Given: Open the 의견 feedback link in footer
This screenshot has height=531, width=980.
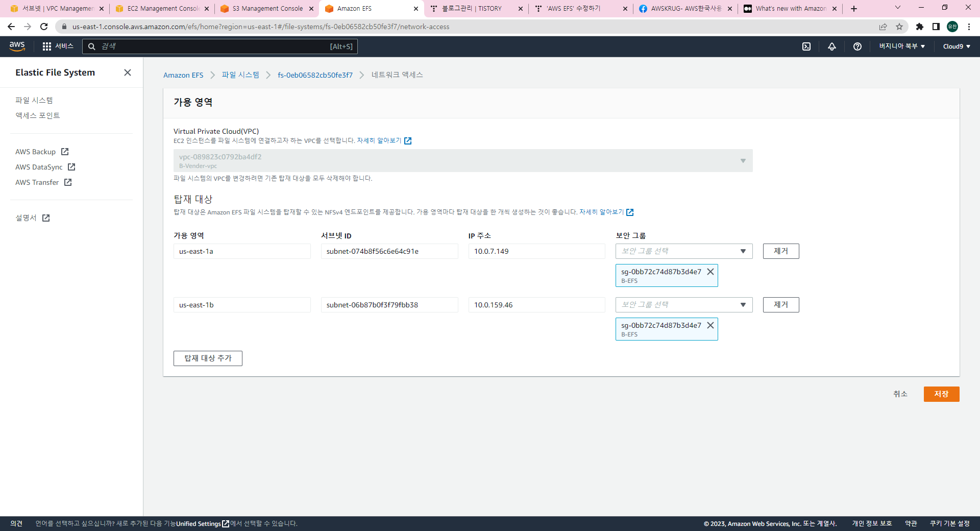Looking at the screenshot, I should [x=16, y=523].
